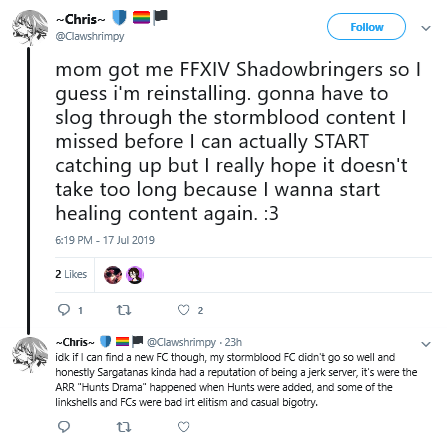Image resolution: width=447 pixels, height=438 pixels.
Task: Expand the main tweet options chevron
Action: [426, 28]
